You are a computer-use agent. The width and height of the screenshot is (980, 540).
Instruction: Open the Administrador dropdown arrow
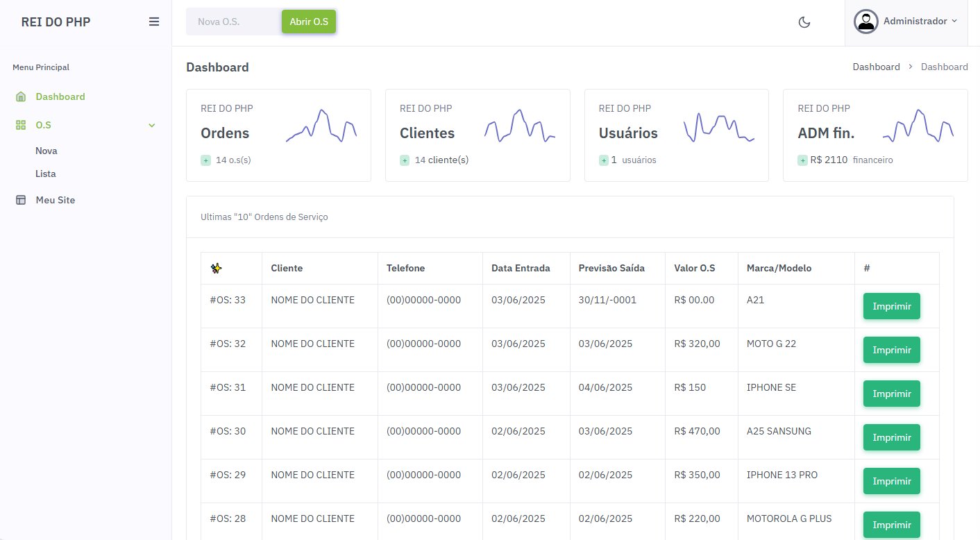[954, 22]
